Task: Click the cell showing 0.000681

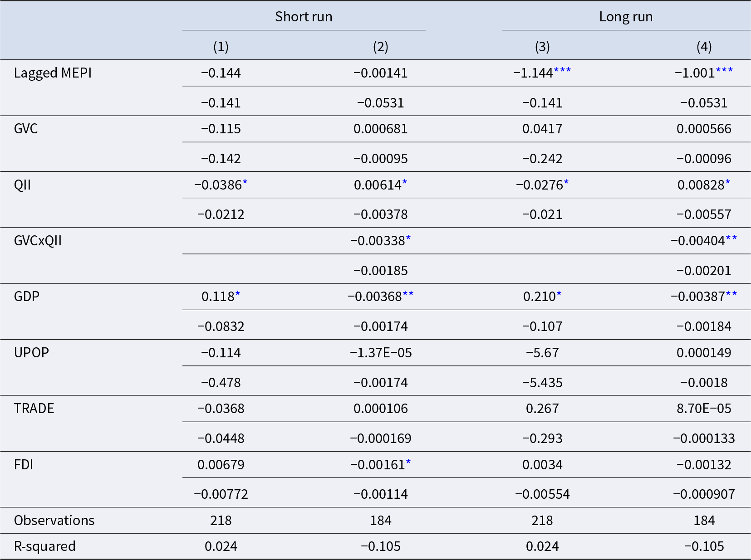Action: click(x=380, y=129)
